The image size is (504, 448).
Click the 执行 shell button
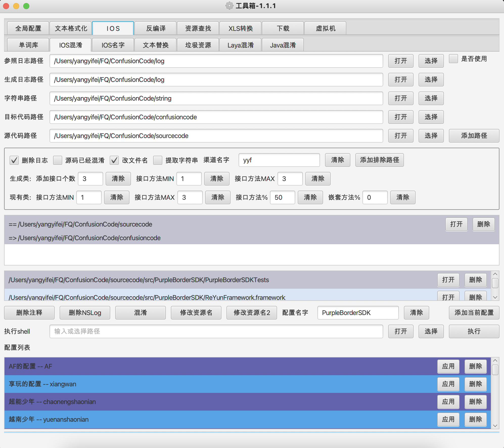tap(474, 331)
